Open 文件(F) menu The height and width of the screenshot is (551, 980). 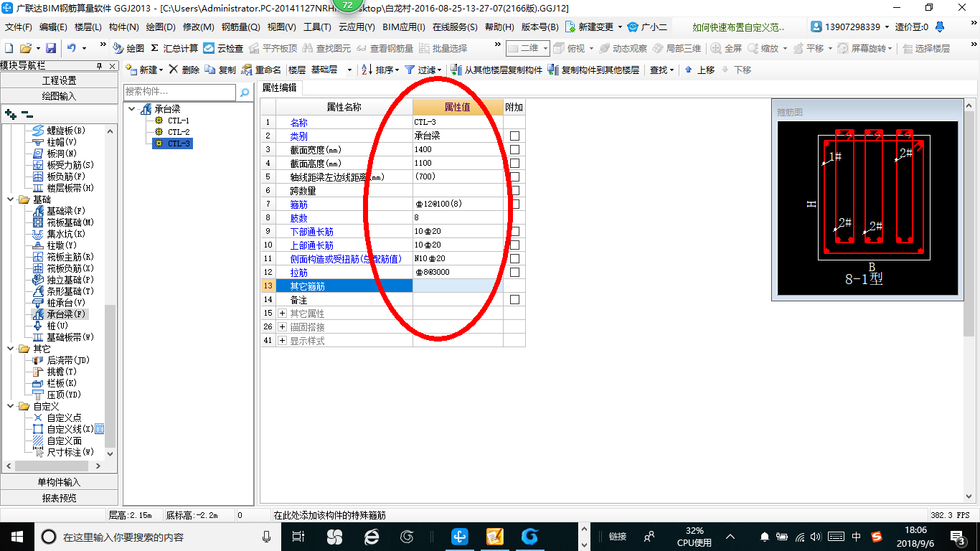tap(19, 27)
